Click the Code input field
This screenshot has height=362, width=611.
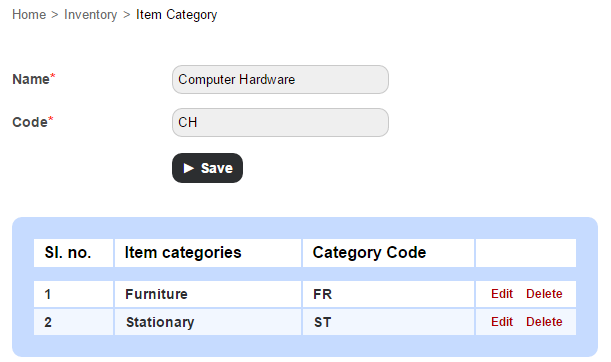click(x=280, y=122)
